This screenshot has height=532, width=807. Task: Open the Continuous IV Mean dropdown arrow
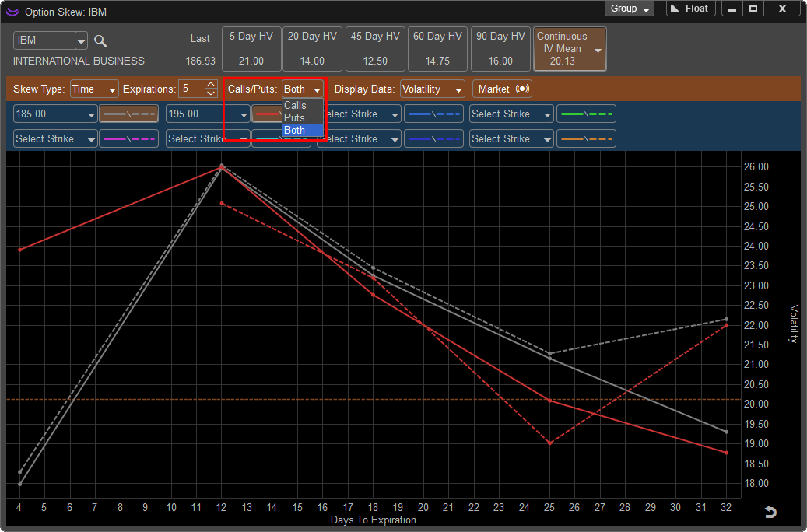pyautogui.click(x=598, y=50)
